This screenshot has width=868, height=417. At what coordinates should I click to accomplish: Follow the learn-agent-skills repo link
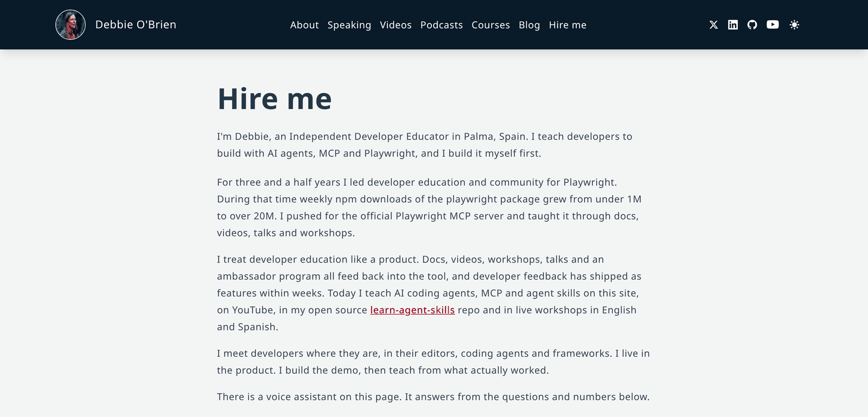tap(412, 310)
